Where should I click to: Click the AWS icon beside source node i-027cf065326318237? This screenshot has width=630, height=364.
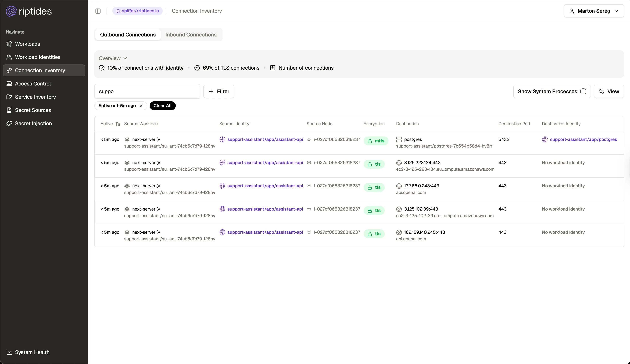click(x=309, y=139)
